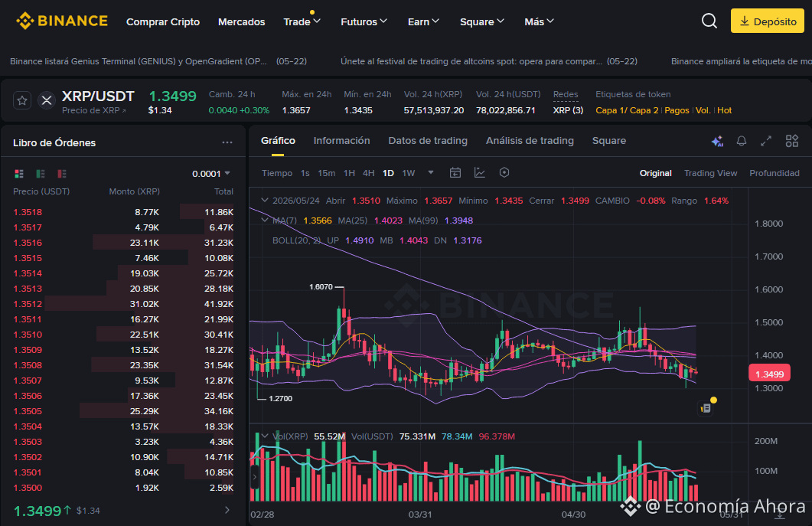Select ask price 1.3512 row
Image resolution: width=812 pixels, height=526 pixels.
click(123, 304)
